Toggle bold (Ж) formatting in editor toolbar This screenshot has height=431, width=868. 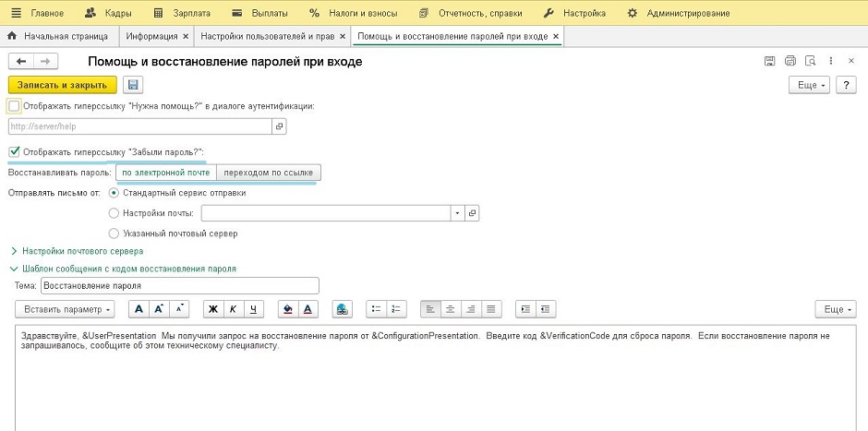pos(212,309)
